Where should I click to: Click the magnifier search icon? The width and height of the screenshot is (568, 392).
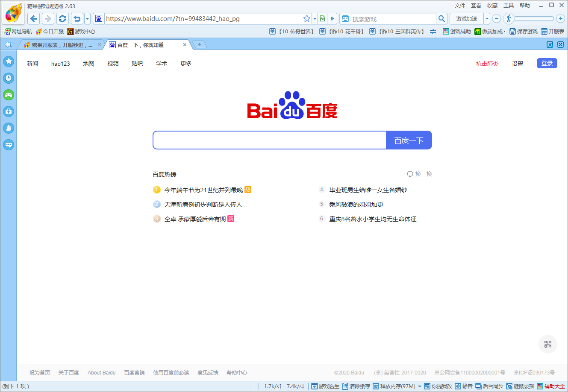click(x=442, y=19)
